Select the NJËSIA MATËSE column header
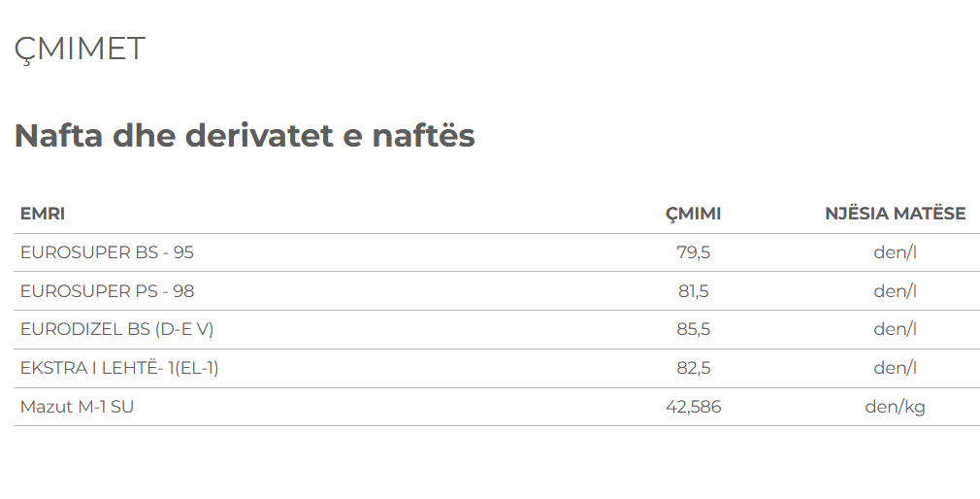The height and width of the screenshot is (499, 980). click(895, 214)
